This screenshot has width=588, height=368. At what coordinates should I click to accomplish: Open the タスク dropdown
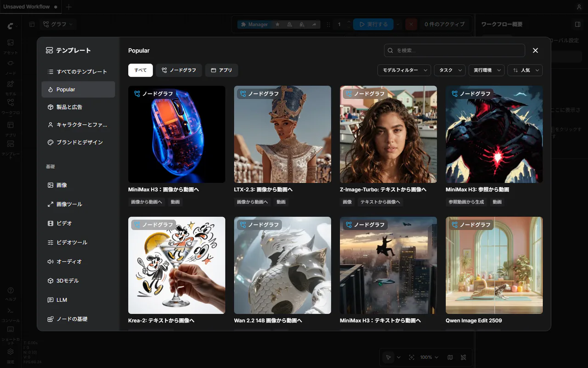(450, 70)
